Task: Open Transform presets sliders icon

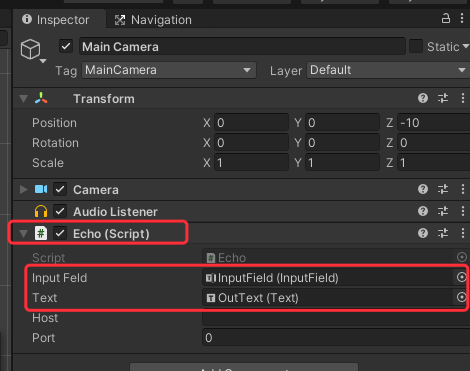Action: click(x=443, y=98)
